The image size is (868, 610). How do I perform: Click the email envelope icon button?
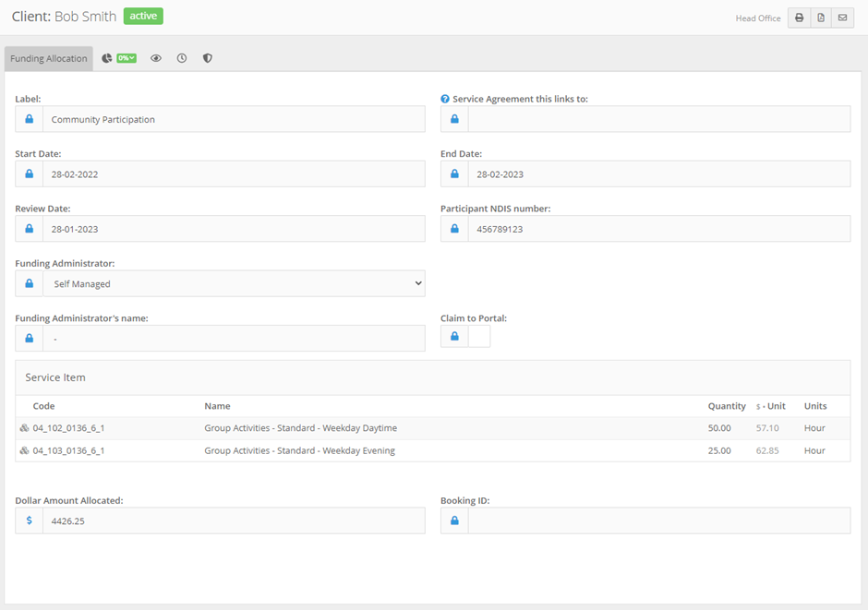pos(842,18)
